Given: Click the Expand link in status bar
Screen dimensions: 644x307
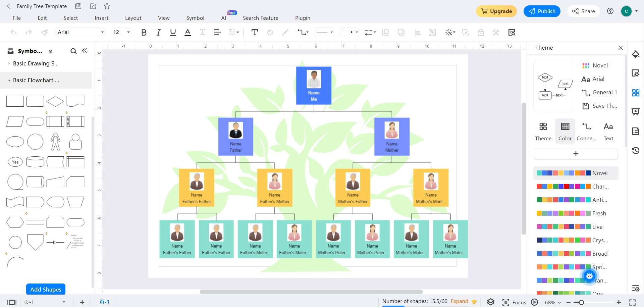Looking at the screenshot, I should pos(459,301).
